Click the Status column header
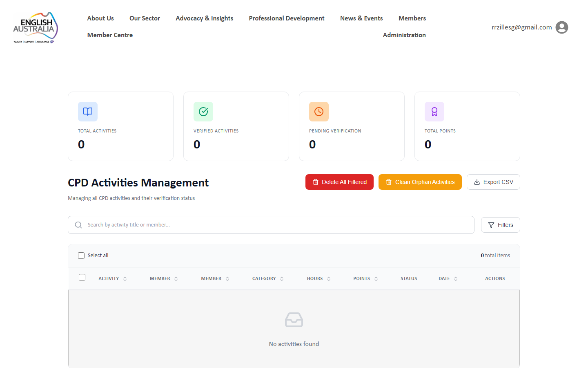 tap(409, 278)
